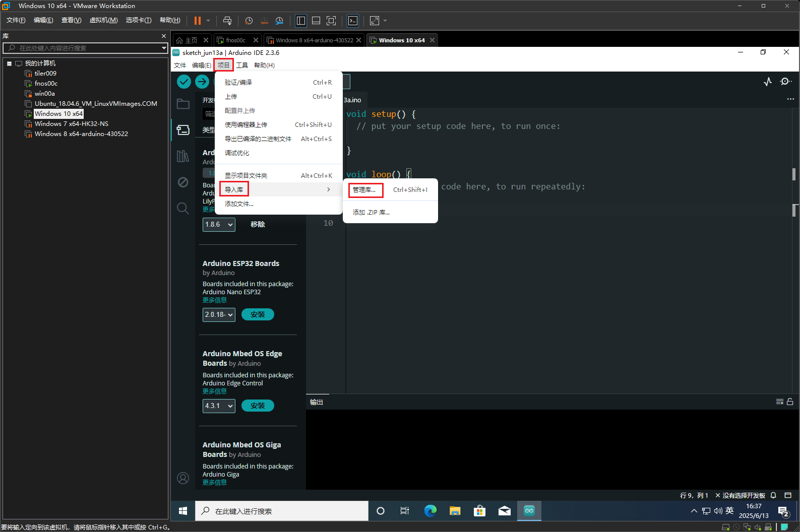Open the Debug sidebar icon
800x532 pixels.
pyautogui.click(x=183, y=182)
